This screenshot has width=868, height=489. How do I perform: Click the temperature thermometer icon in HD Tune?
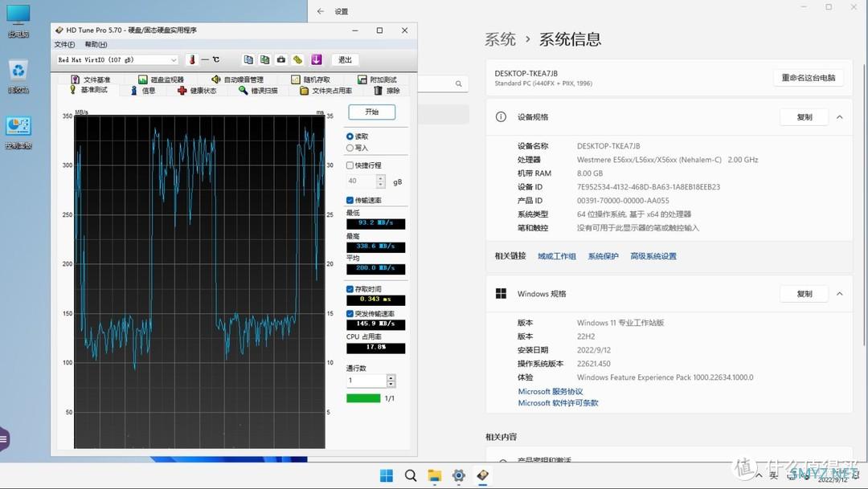tap(192, 59)
